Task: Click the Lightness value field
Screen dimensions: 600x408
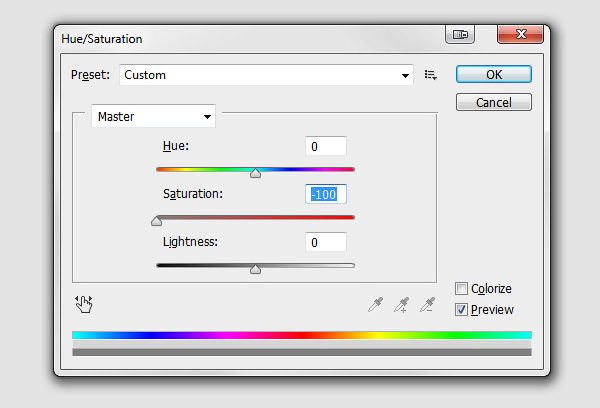Action: coord(326,243)
